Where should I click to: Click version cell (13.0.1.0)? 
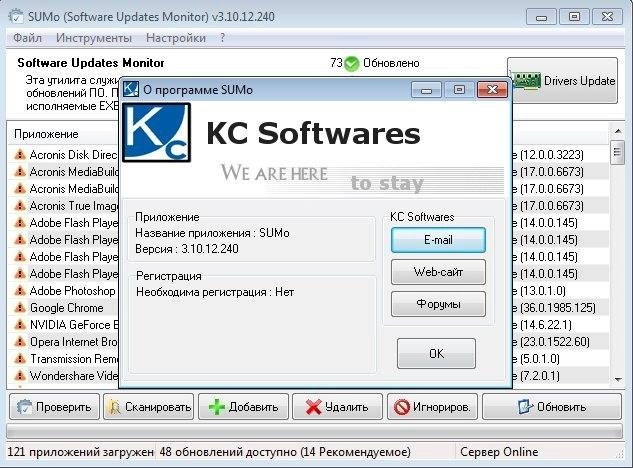pos(543,291)
